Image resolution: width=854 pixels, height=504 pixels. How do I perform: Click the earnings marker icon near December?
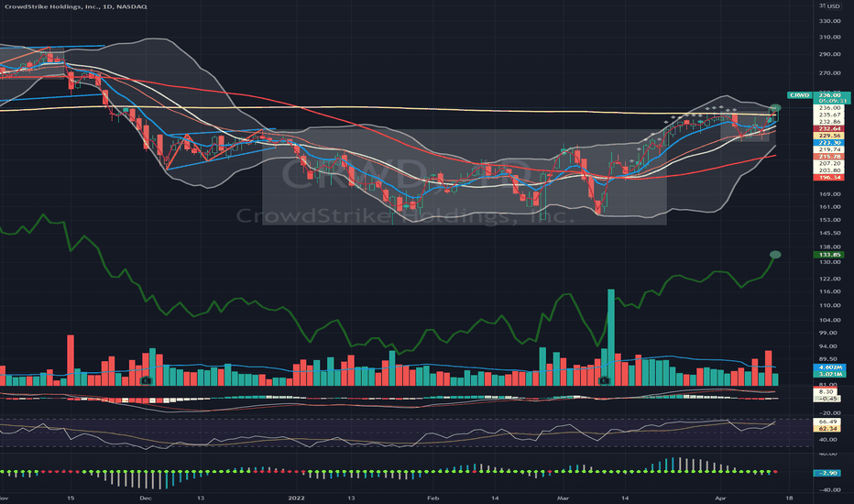tap(146, 380)
